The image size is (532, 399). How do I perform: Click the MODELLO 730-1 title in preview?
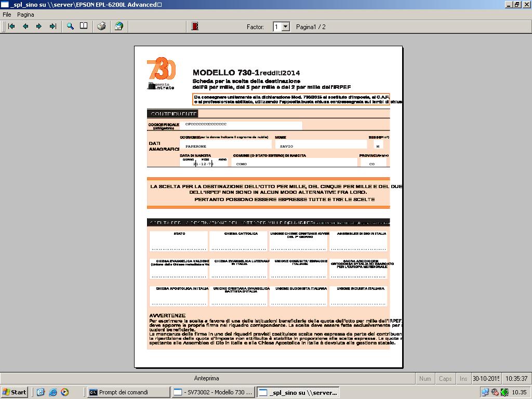[226, 73]
